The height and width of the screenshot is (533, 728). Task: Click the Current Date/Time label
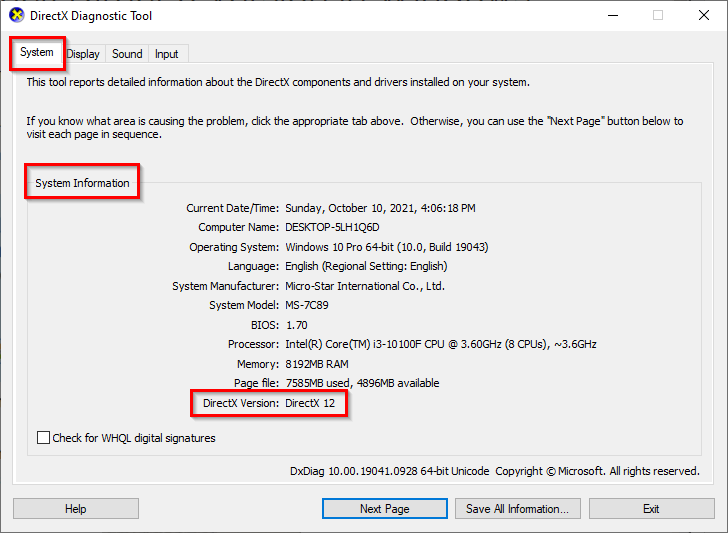point(233,208)
